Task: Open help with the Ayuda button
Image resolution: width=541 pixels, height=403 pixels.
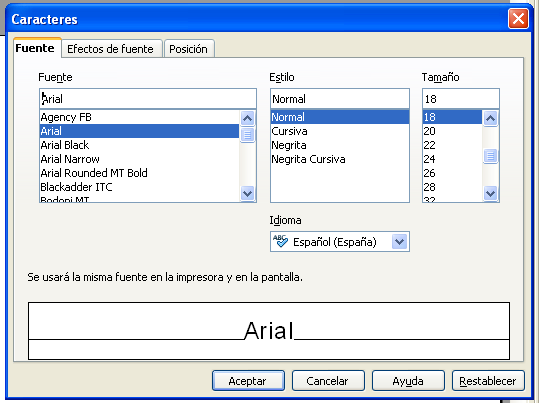Action: pos(408,381)
